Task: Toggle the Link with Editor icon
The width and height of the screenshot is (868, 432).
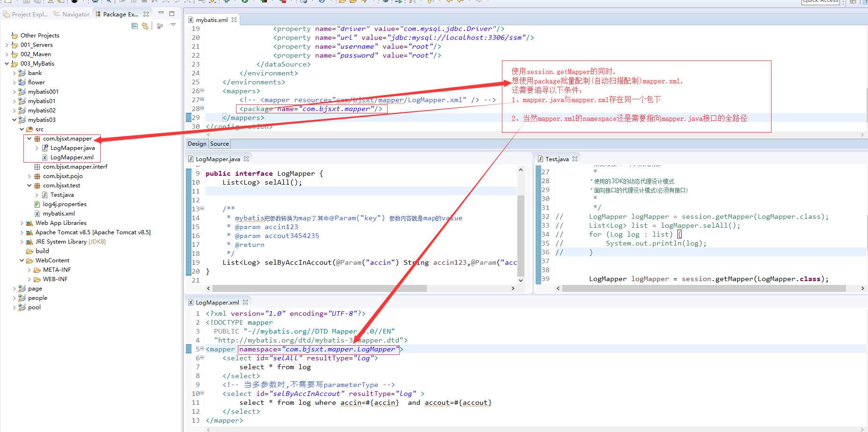Action: point(145,26)
